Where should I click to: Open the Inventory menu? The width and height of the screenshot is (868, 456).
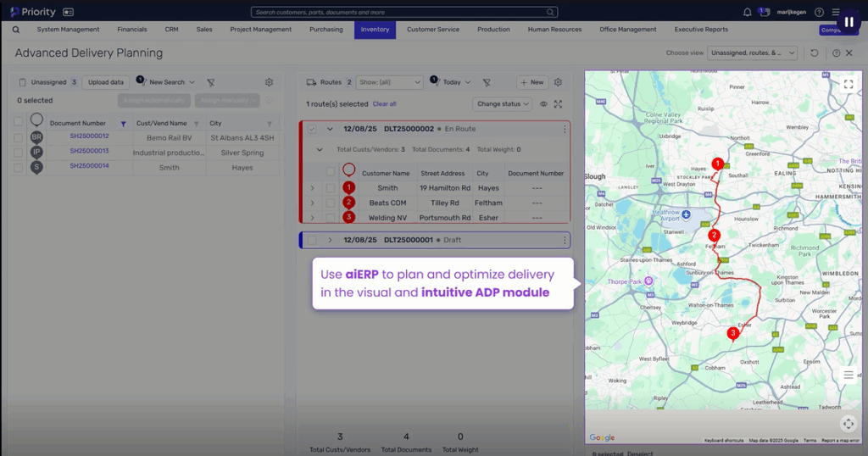pyautogui.click(x=375, y=30)
